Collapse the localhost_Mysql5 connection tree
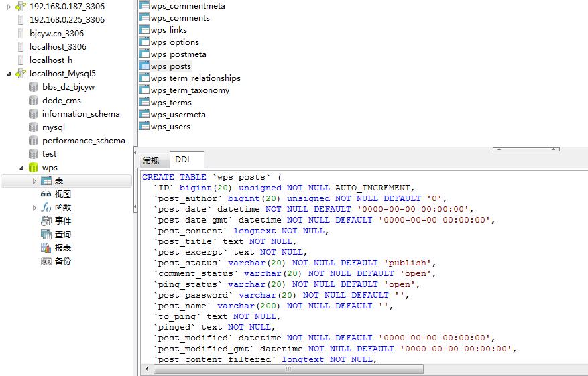Image resolution: width=588 pixels, height=376 pixels. (9, 74)
